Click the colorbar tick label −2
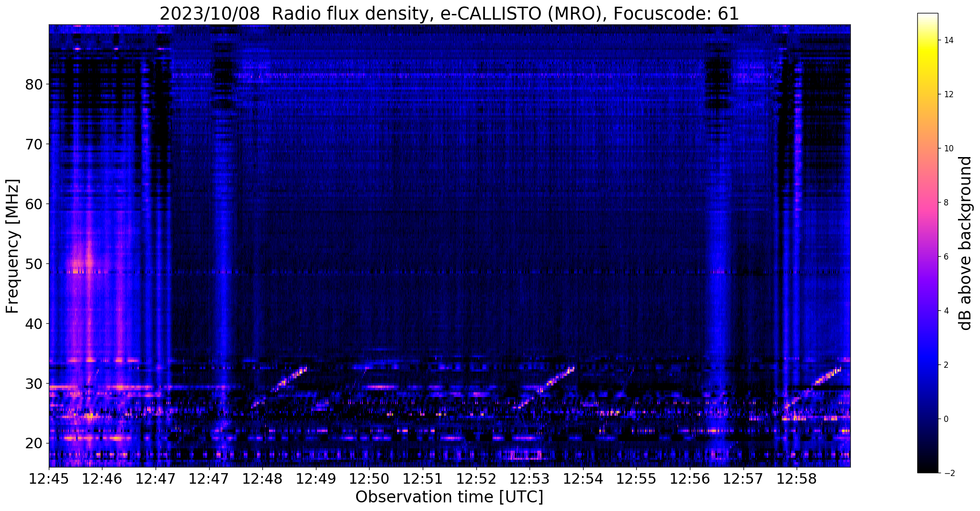The height and width of the screenshot is (511, 980). tap(948, 473)
